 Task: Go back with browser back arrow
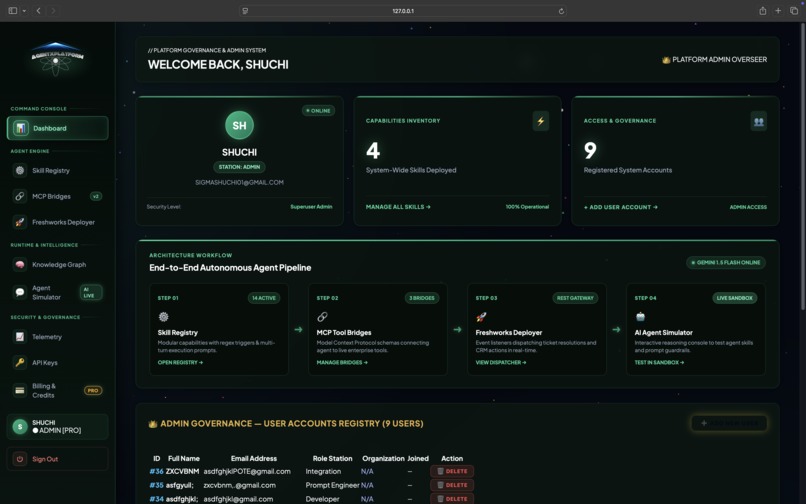(38, 10)
